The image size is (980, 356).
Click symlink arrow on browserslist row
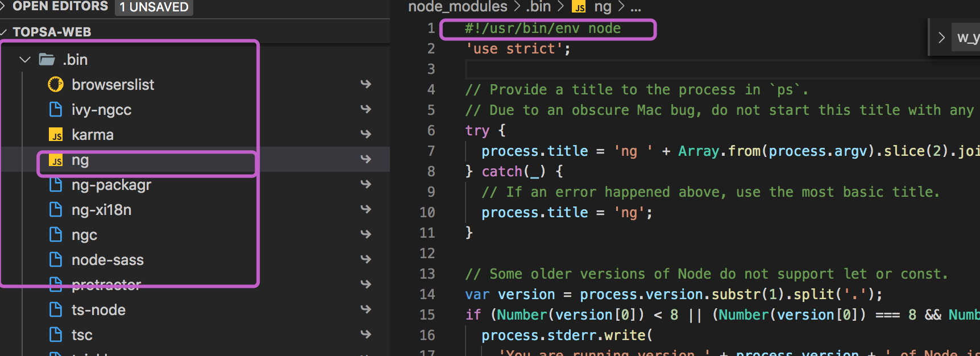click(366, 84)
